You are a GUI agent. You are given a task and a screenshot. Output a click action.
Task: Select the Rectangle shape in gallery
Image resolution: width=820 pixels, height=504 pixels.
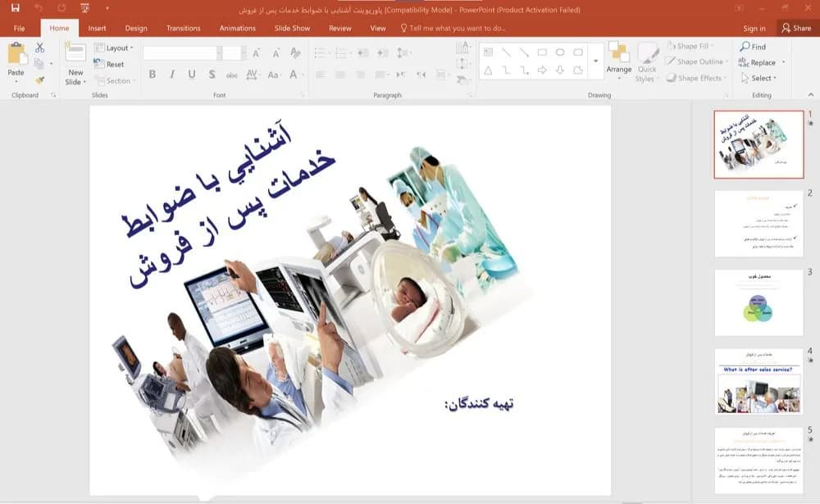[x=542, y=52]
